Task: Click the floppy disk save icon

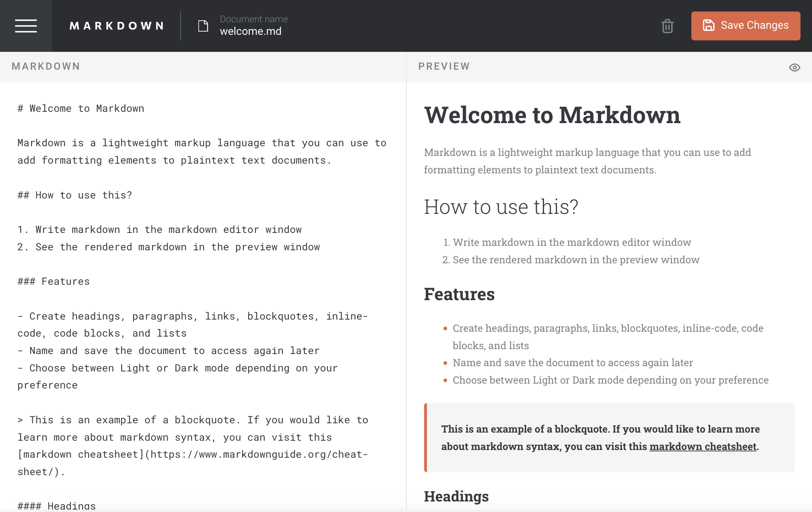Action: point(708,25)
